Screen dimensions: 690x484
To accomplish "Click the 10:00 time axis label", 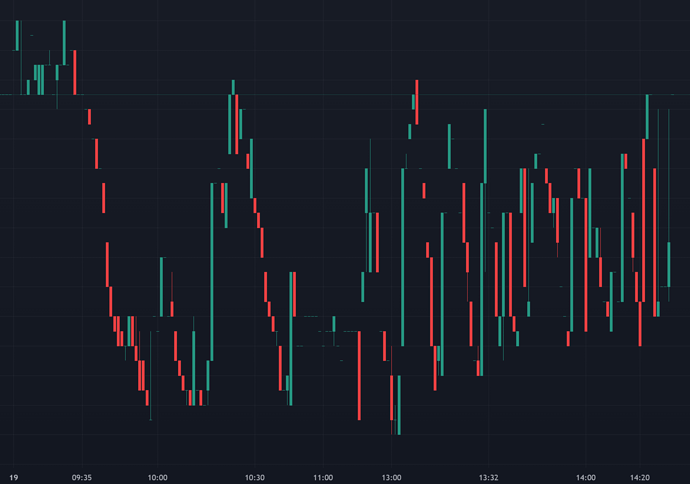I will (x=158, y=477).
